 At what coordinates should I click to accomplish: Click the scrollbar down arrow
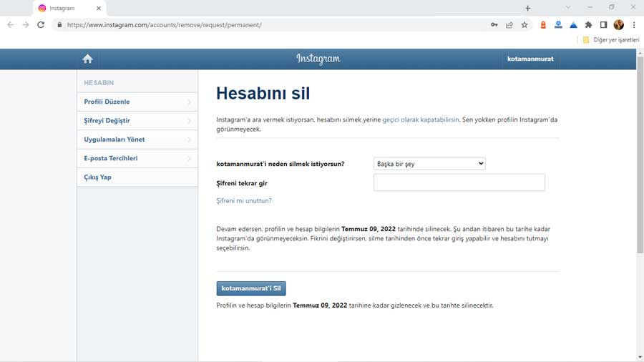[640, 358]
